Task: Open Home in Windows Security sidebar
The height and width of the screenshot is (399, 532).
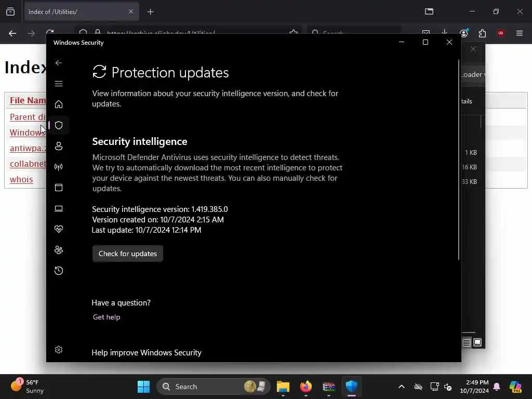Action: pos(59,104)
